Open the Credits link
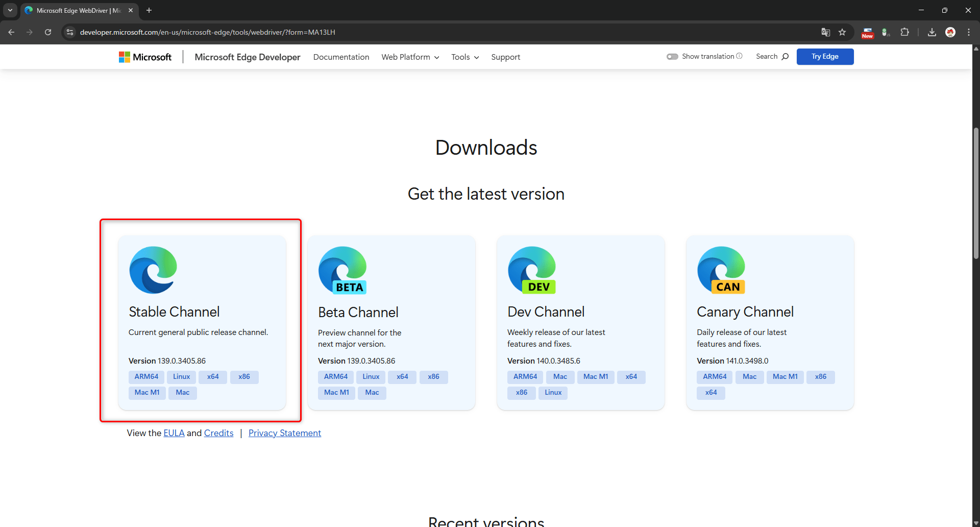The height and width of the screenshot is (527, 980). (x=218, y=433)
